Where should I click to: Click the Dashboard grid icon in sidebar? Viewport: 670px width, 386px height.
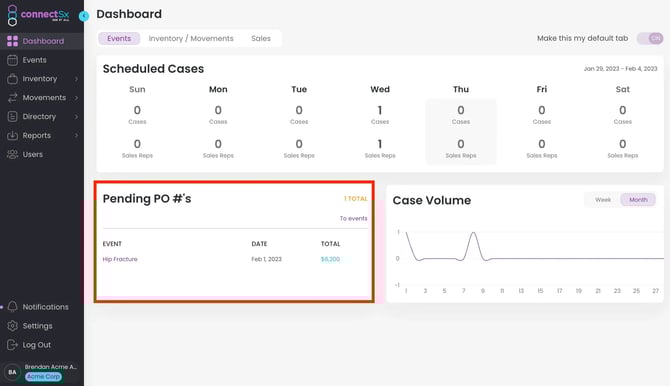tap(12, 41)
